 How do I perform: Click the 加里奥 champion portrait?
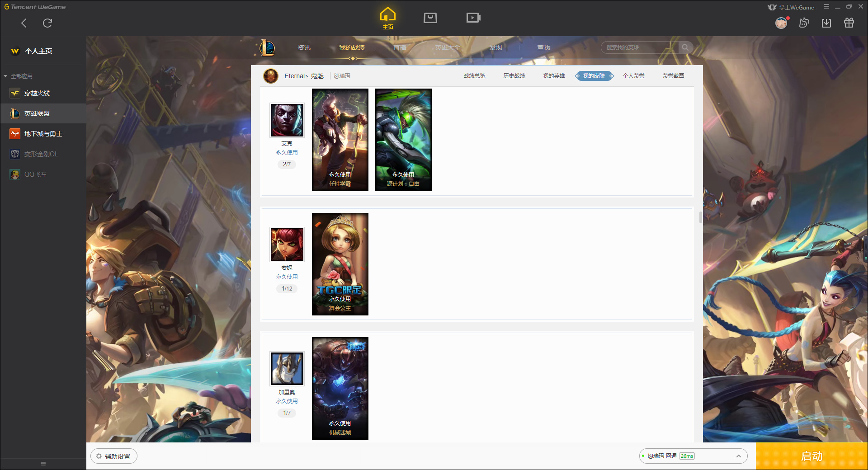click(287, 369)
